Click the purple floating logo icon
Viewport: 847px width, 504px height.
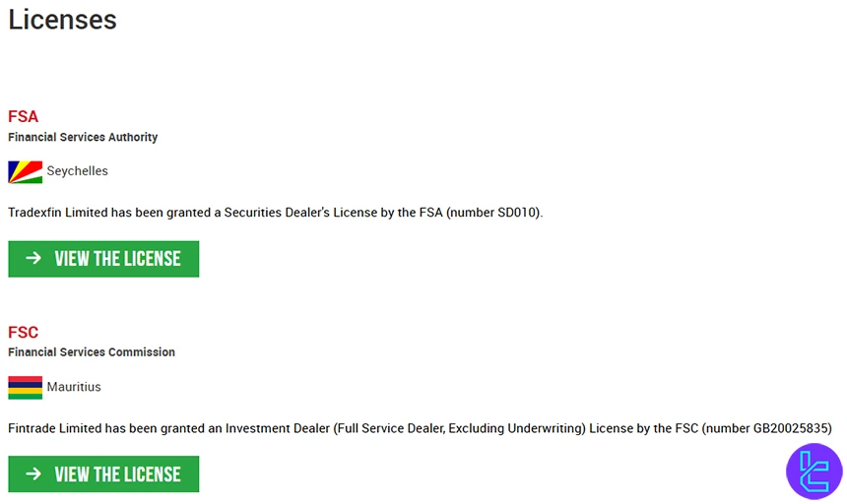tap(814, 472)
